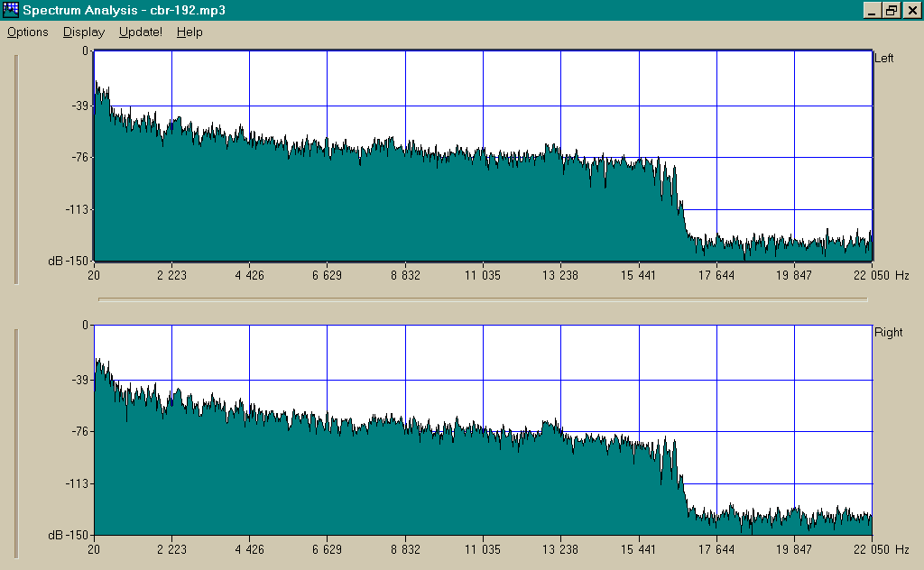Click inside the Left channel spectrum graph

tap(484, 155)
